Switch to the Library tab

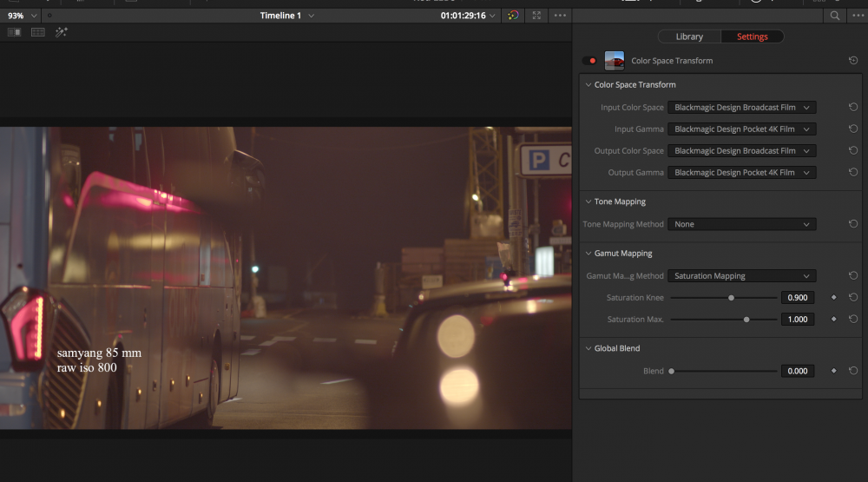click(x=689, y=36)
